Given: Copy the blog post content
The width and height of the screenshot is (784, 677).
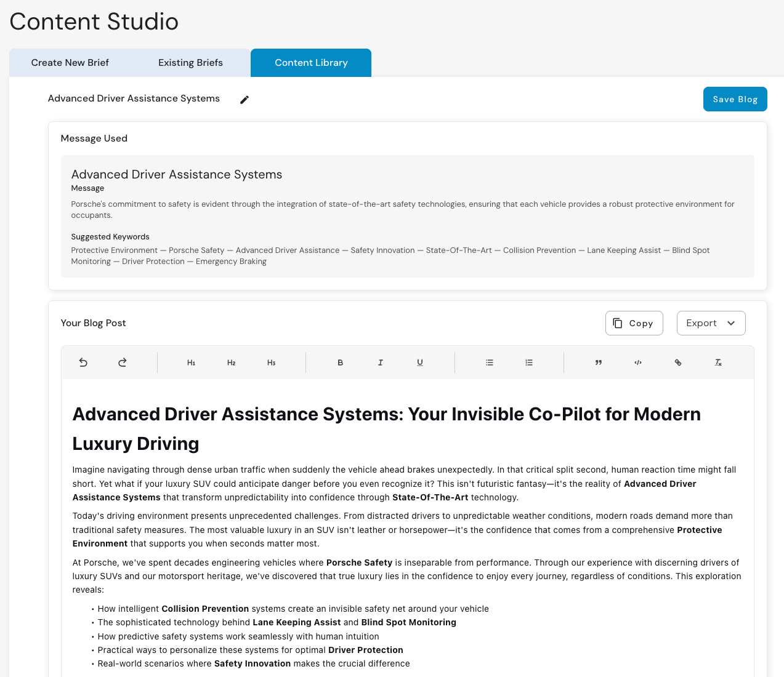Looking at the screenshot, I should click(634, 323).
